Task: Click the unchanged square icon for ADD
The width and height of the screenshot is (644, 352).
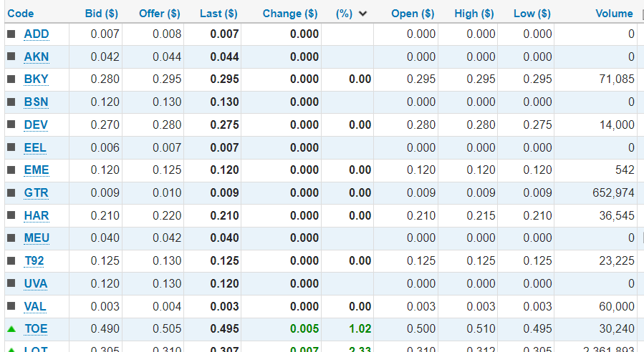Action: click(x=11, y=34)
